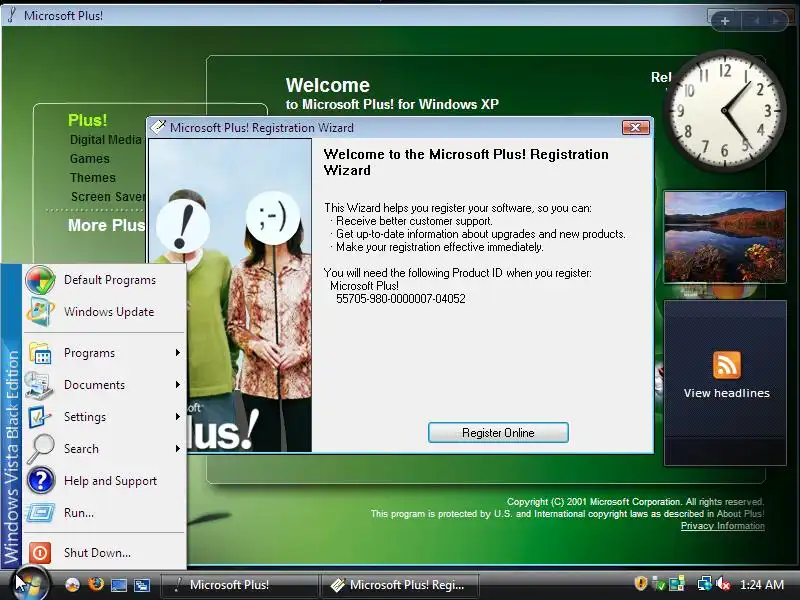Click the Windows Update icon

[x=40, y=312]
